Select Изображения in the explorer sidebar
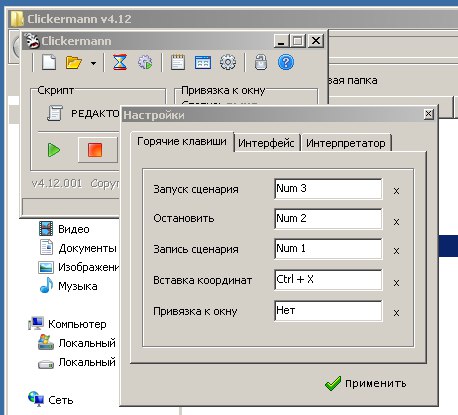The width and height of the screenshot is (458, 415). coord(78,267)
